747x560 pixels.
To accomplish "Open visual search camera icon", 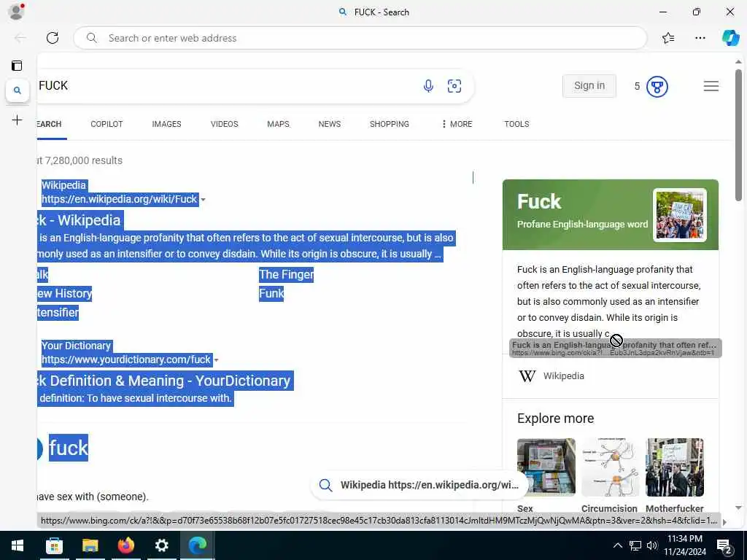I will click(x=454, y=86).
